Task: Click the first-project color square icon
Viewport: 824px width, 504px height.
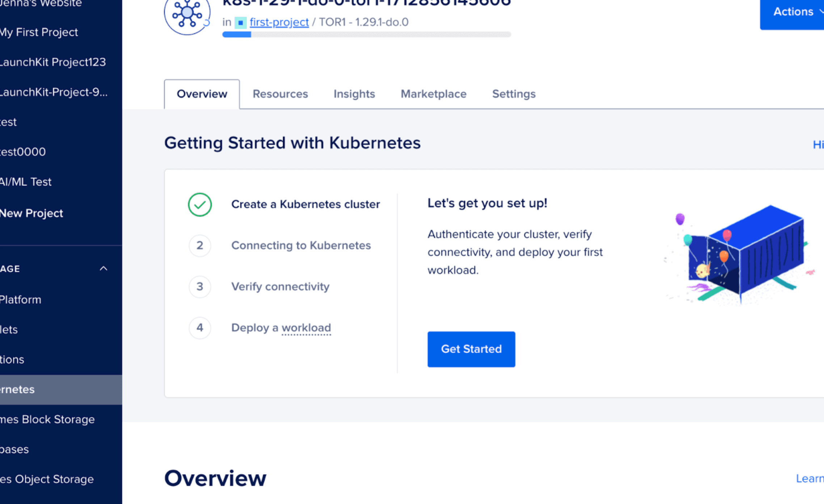Action: click(x=240, y=22)
